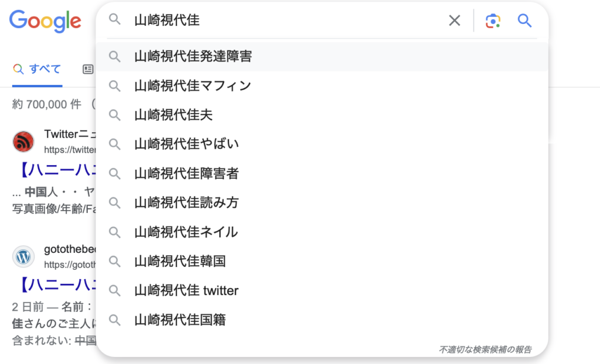This screenshot has width=600, height=364.
Task: Click 不適切な検索候補の報告 link
Action: (x=485, y=349)
